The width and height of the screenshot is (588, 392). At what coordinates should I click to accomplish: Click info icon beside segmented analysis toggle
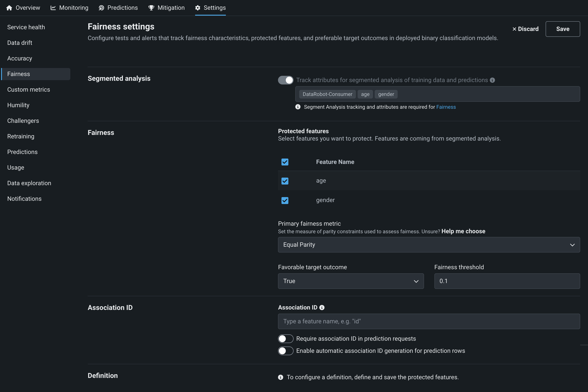[x=492, y=80]
